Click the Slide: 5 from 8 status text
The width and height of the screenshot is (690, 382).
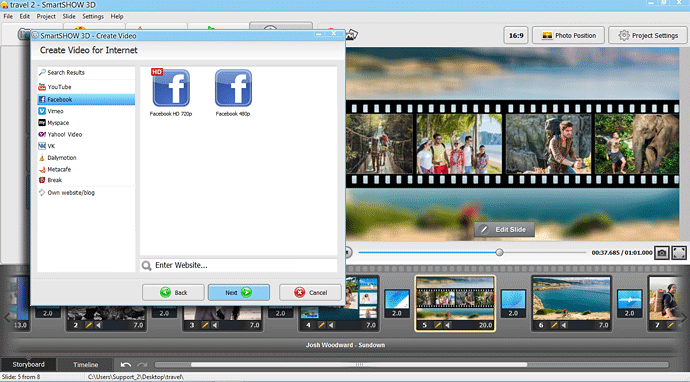pyautogui.click(x=21, y=377)
